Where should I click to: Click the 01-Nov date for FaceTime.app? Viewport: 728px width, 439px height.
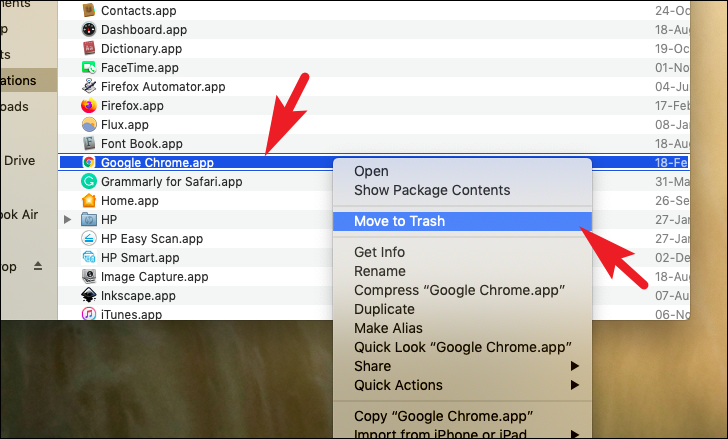(x=672, y=68)
